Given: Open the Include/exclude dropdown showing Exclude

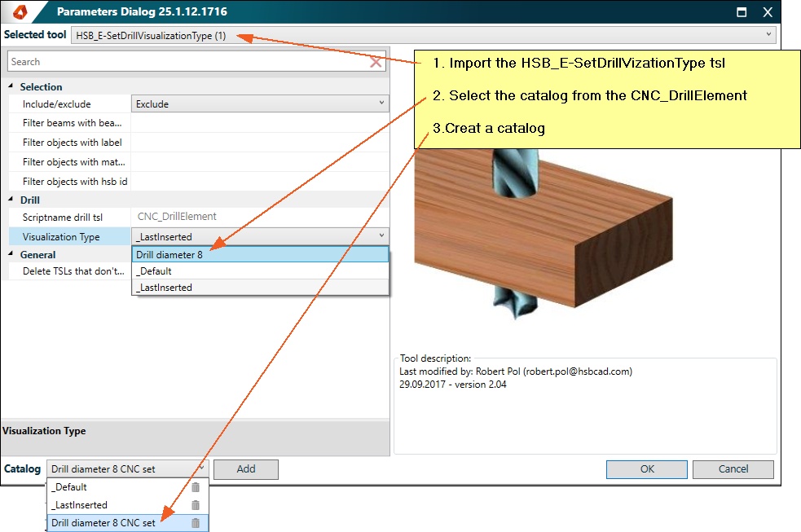Looking at the screenshot, I should 260,103.
